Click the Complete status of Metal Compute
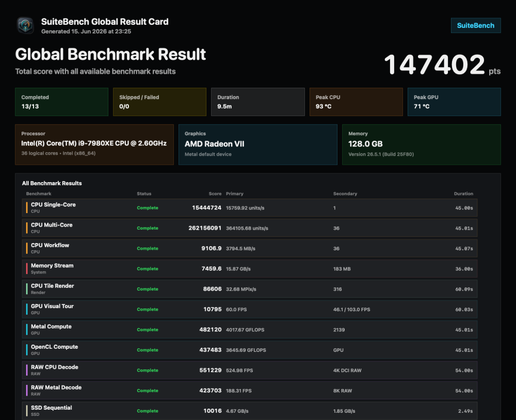This screenshot has width=516, height=420. pos(148,330)
